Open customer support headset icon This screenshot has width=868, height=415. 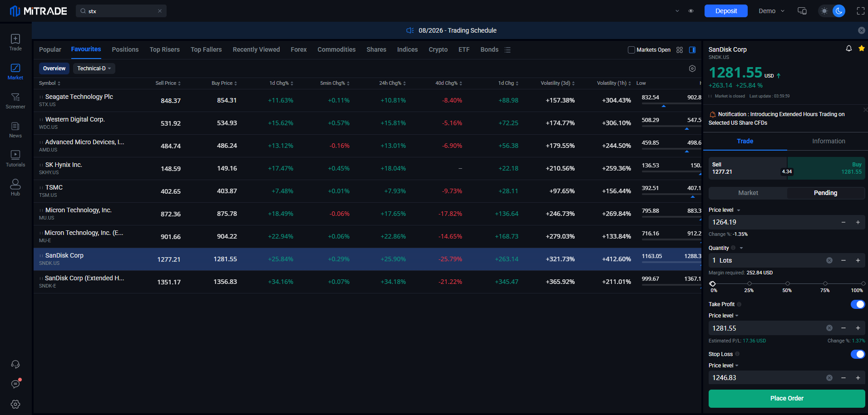pyautogui.click(x=15, y=364)
